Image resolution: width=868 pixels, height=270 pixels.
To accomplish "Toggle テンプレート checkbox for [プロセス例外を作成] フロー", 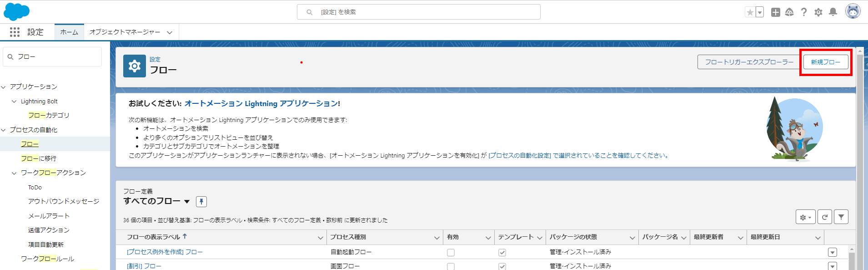I will (502, 252).
